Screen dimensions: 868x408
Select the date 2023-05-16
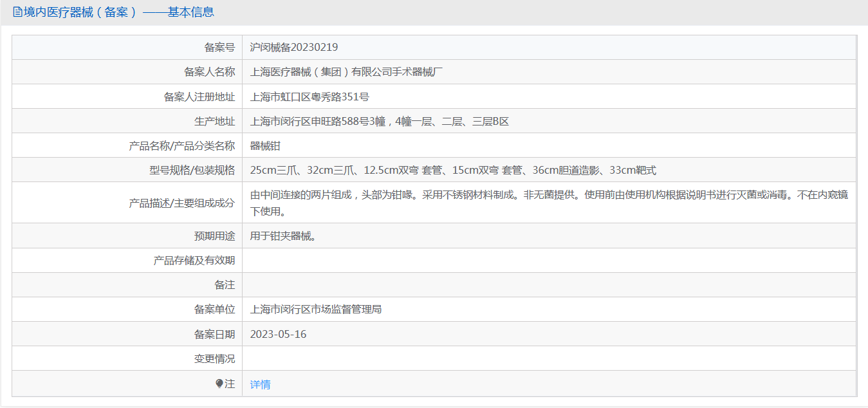pyautogui.click(x=278, y=334)
